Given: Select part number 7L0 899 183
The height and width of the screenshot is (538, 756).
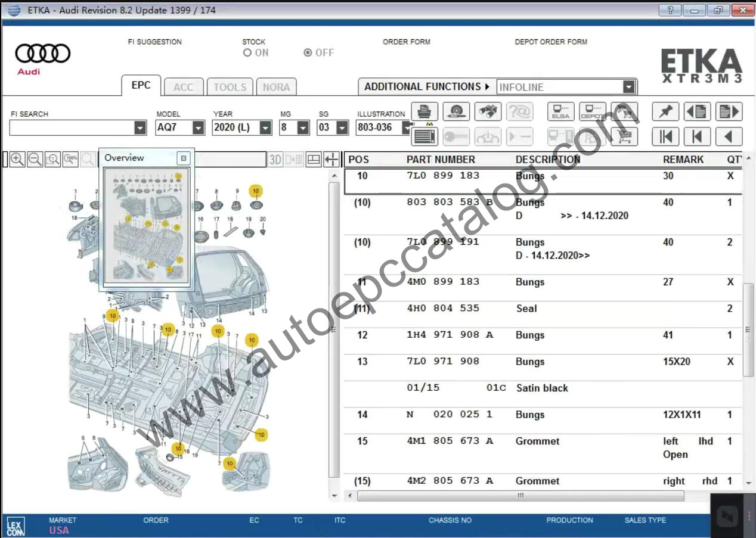Looking at the screenshot, I should [443, 176].
